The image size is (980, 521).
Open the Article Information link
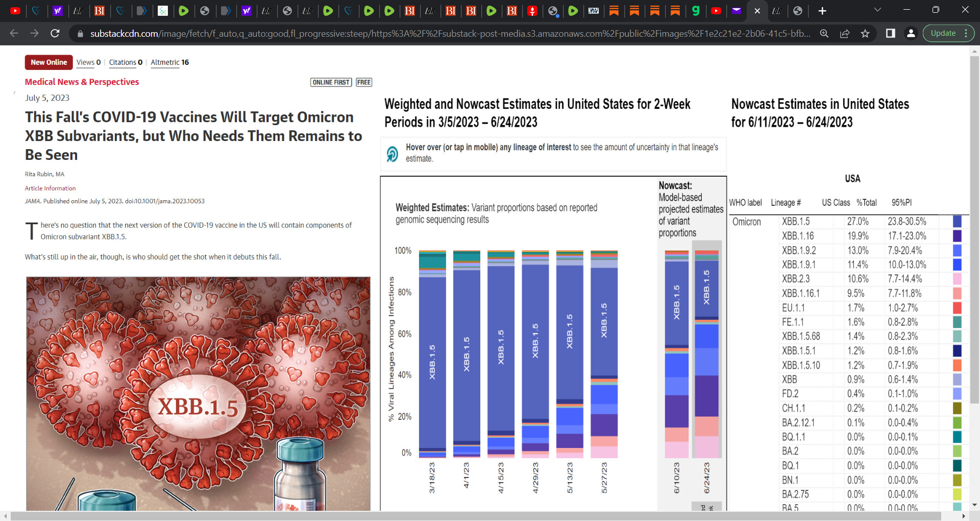pos(50,188)
